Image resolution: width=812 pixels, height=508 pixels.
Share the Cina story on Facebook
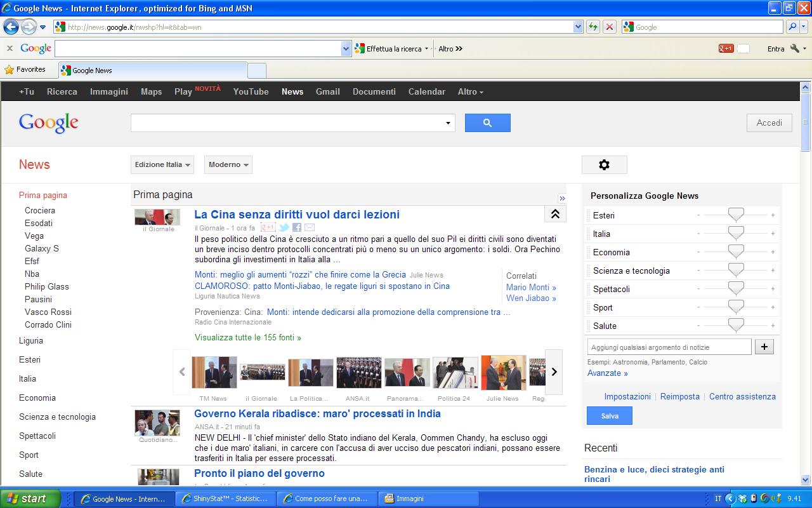coord(297,227)
